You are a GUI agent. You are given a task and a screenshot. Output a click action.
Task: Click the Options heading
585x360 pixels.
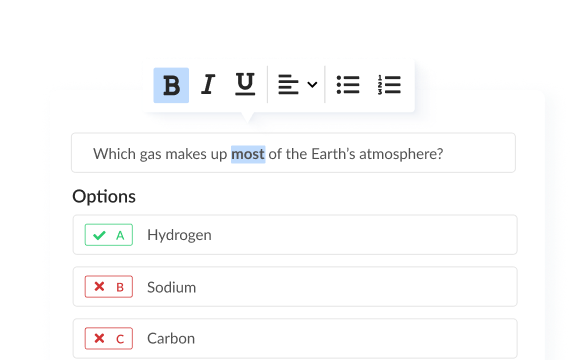(x=104, y=197)
